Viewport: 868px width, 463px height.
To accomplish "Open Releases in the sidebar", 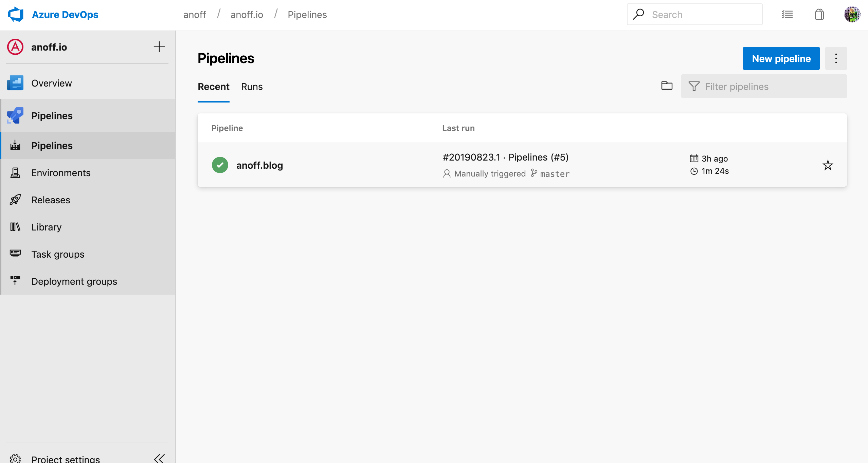I will click(88, 200).
